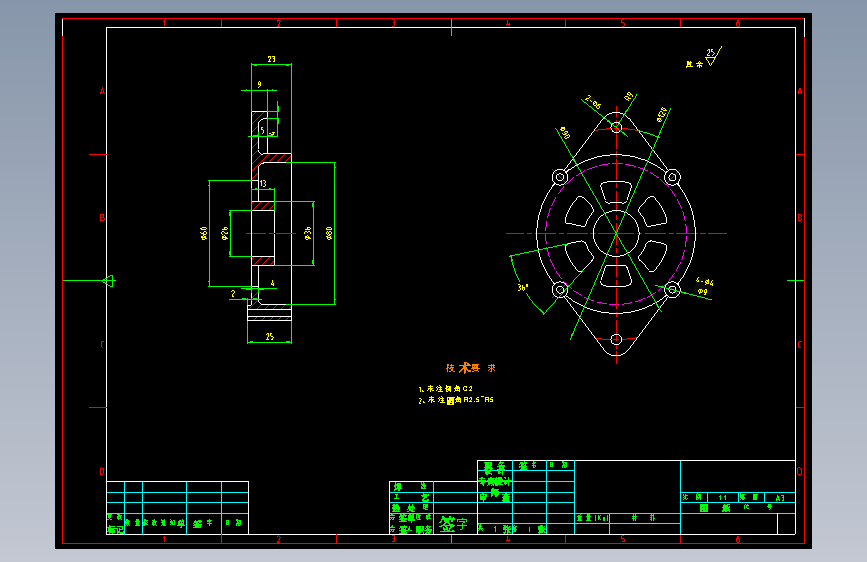Select the '标记' cell in revision table
Screen dimensions: 867x562
[x=116, y=529]
